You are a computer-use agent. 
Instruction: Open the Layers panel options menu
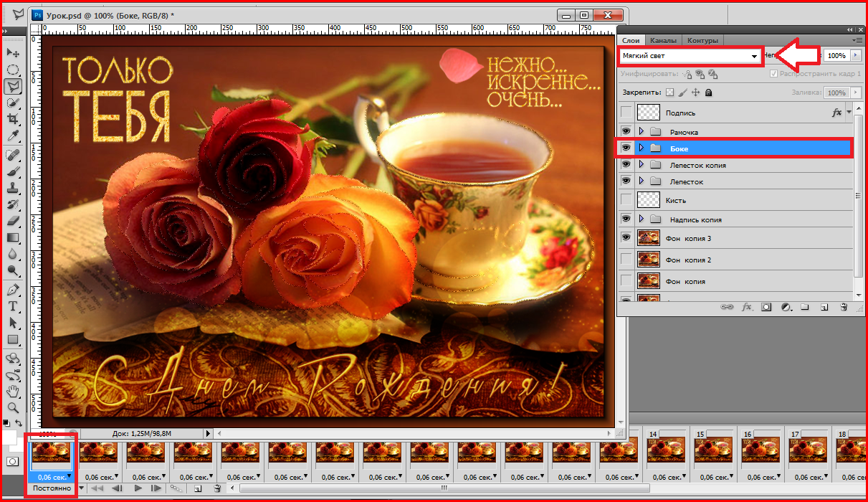click(857, 40)
